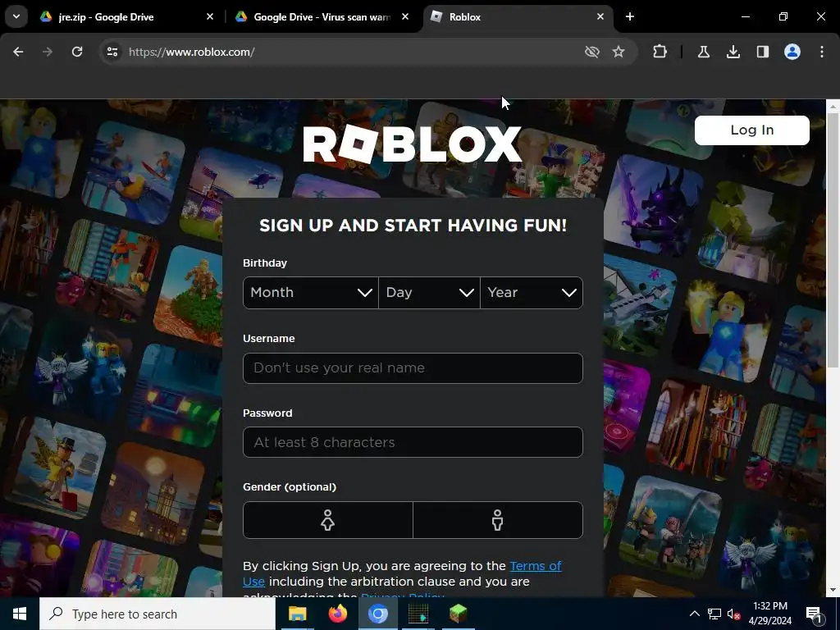Open Chrome Labs flask icon
This screenshot has width=840, height=630.
703,52
